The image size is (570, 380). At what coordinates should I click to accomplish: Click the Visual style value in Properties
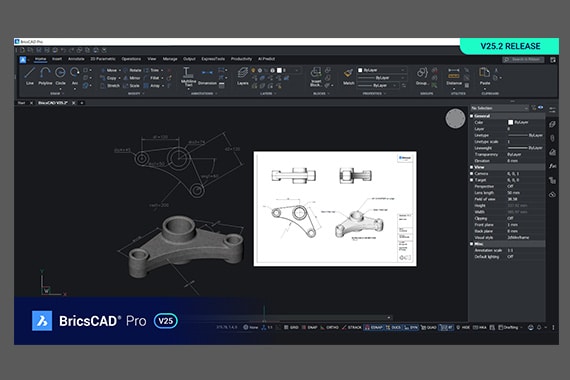tap(518, 237)
